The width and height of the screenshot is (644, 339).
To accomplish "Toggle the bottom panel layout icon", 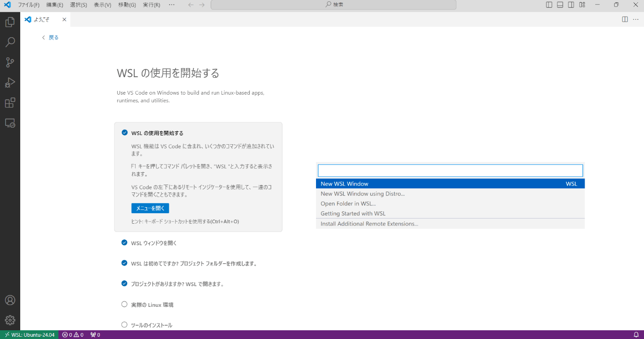I will pyautogui.click(x=560, y=5).
